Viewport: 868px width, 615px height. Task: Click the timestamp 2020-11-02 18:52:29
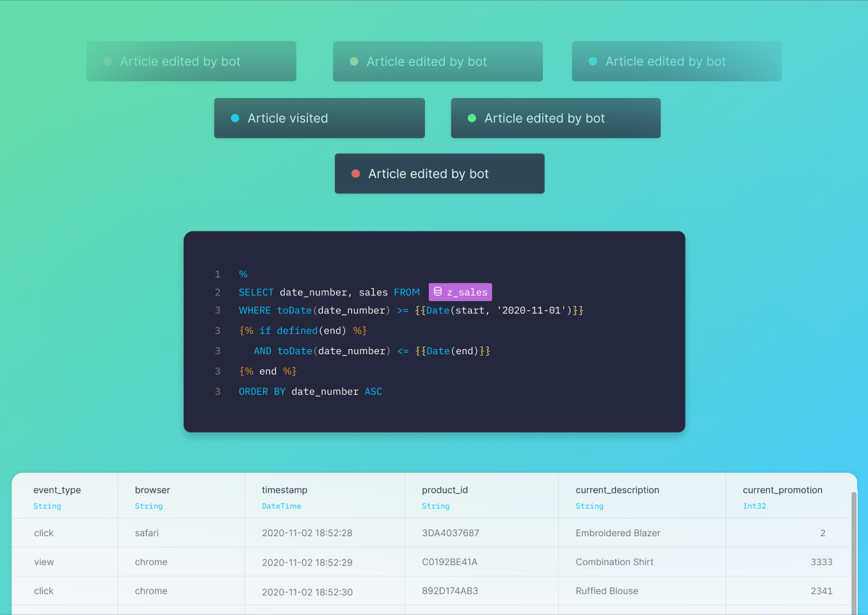pyautogui.click(x=307, y=562)
